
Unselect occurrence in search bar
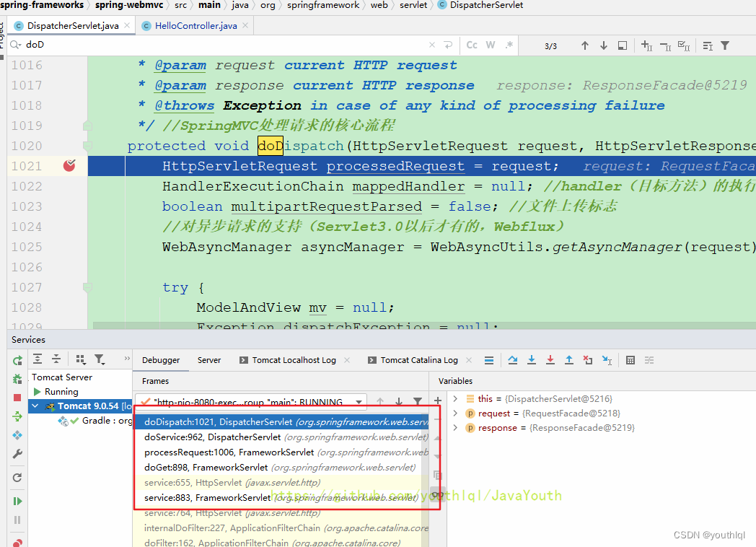665,46
